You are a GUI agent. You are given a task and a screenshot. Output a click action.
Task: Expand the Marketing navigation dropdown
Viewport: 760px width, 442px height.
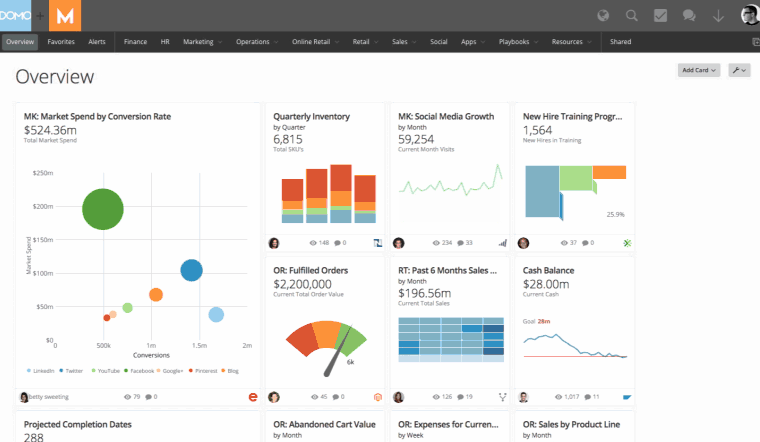tap(204, 42)
